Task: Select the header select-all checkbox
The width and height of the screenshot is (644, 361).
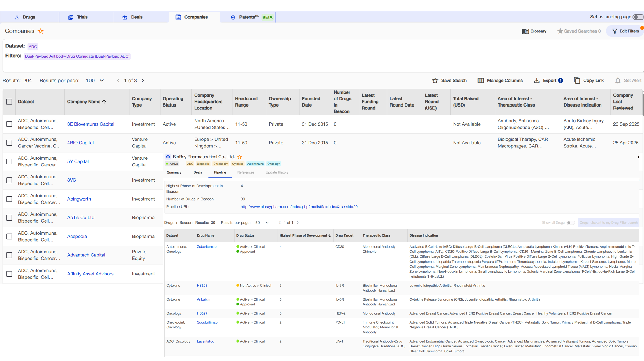Action: tap(9, 102)
